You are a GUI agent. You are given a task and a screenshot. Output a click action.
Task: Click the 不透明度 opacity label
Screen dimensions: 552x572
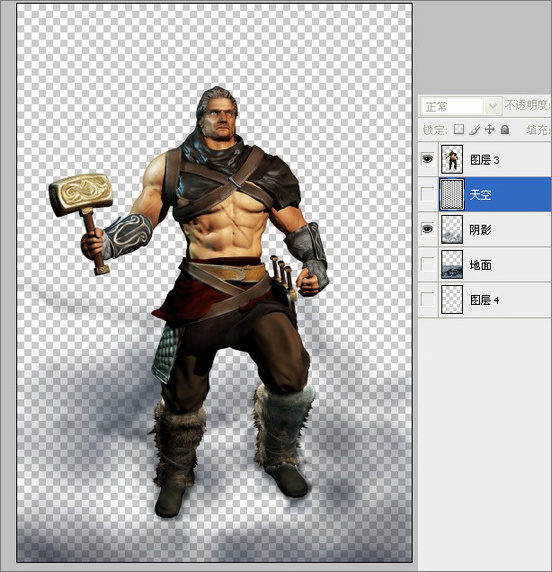pyautogui.click(x=527, y=105)
